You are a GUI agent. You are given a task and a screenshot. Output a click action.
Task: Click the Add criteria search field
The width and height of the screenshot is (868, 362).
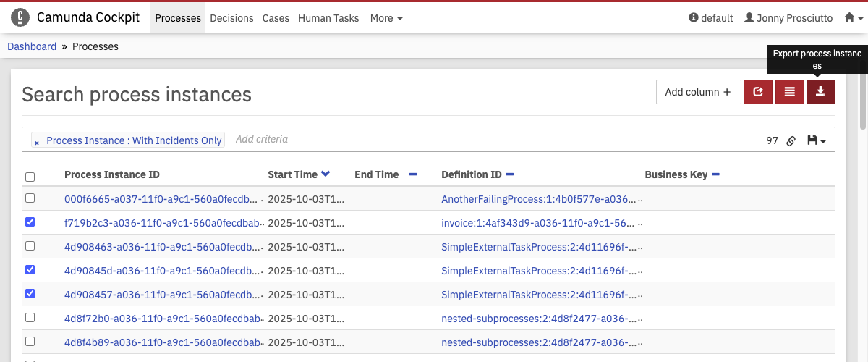[x=362, y=139]
